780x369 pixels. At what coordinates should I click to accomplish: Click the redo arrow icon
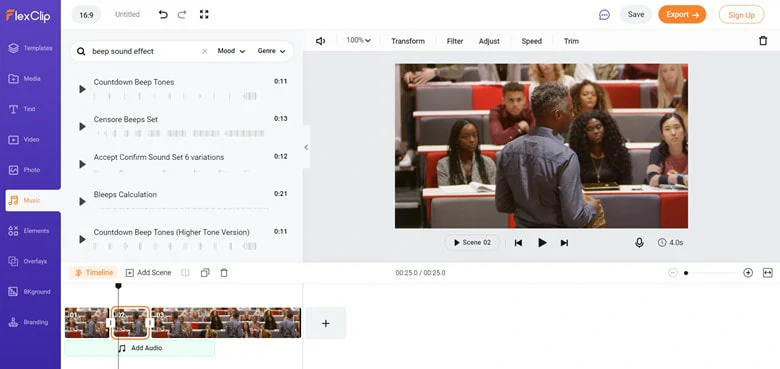182,14
